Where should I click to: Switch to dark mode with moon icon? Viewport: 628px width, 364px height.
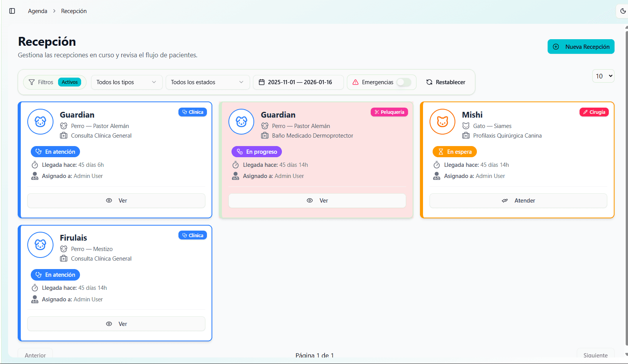point(623,11)
